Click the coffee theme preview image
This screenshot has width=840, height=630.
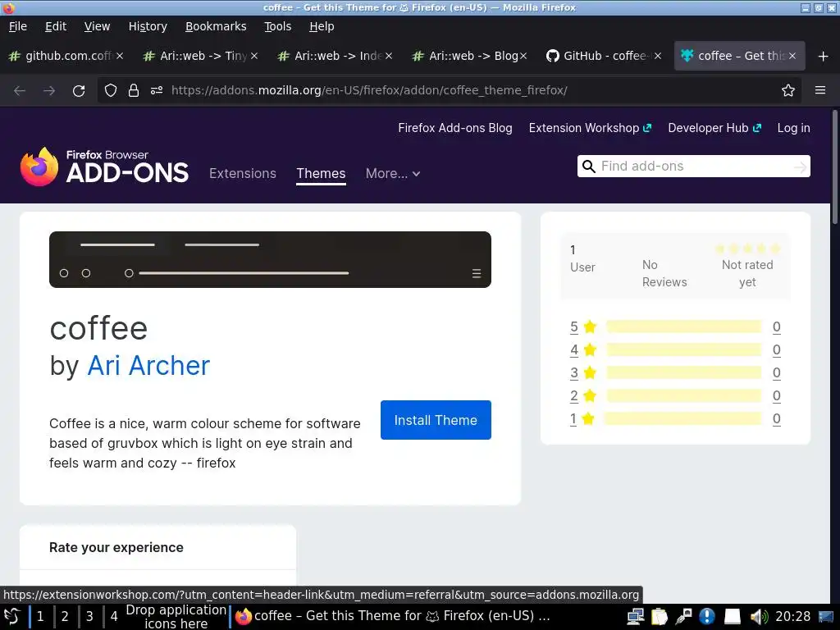(270, 260)
